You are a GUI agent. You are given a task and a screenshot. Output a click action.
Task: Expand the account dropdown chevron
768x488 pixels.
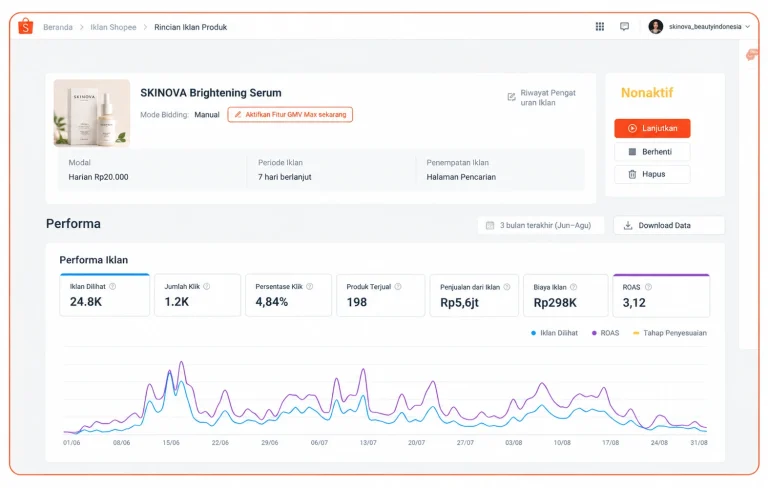(x=747, y=27)
